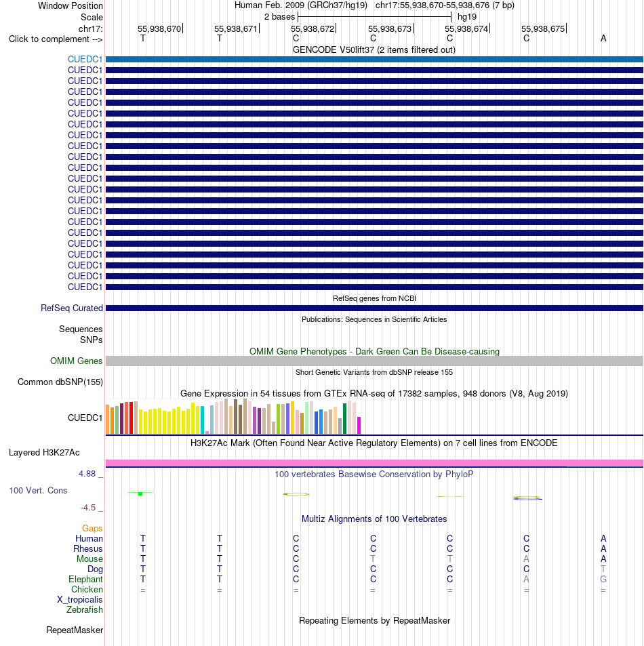644x646 pixels.
Task: Open 'Short Genetic Variants from dbSNP release 155' title
Action: pos(374,372)
